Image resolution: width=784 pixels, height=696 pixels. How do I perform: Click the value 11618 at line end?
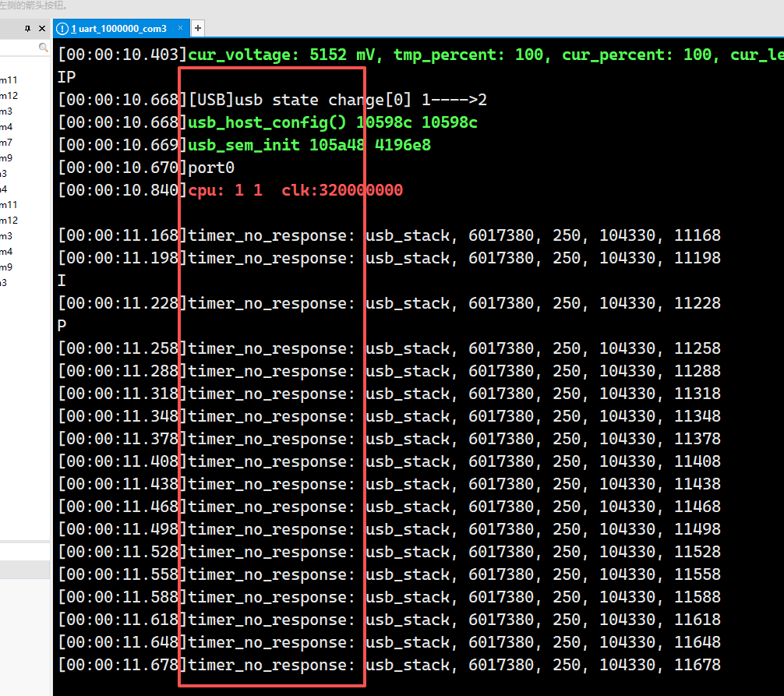[697, 620]
